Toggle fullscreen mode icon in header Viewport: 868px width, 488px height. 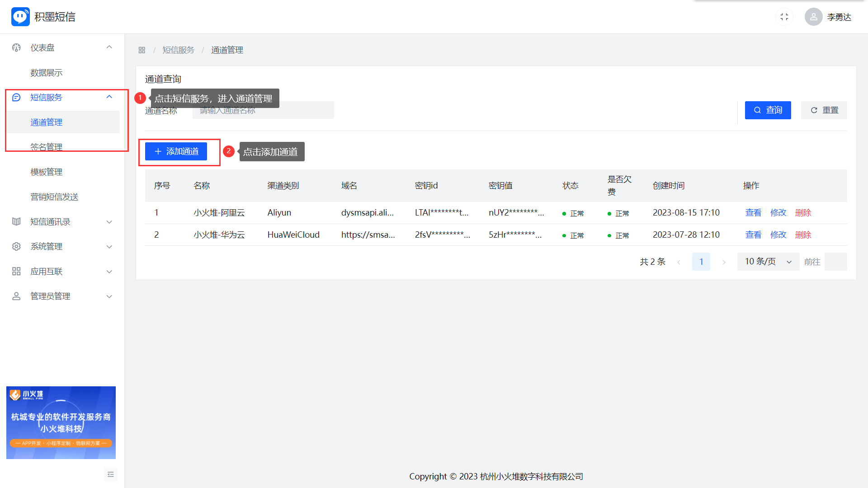click(784, 17)
